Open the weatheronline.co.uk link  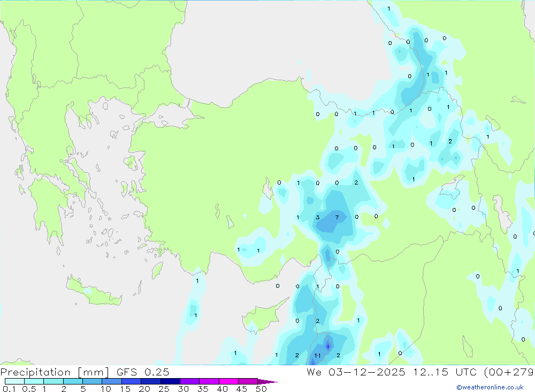[490, 387]
